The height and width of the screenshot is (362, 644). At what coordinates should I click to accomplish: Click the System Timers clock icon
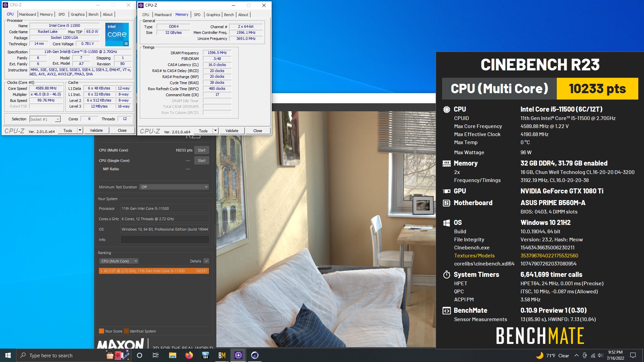pos(446,275)
